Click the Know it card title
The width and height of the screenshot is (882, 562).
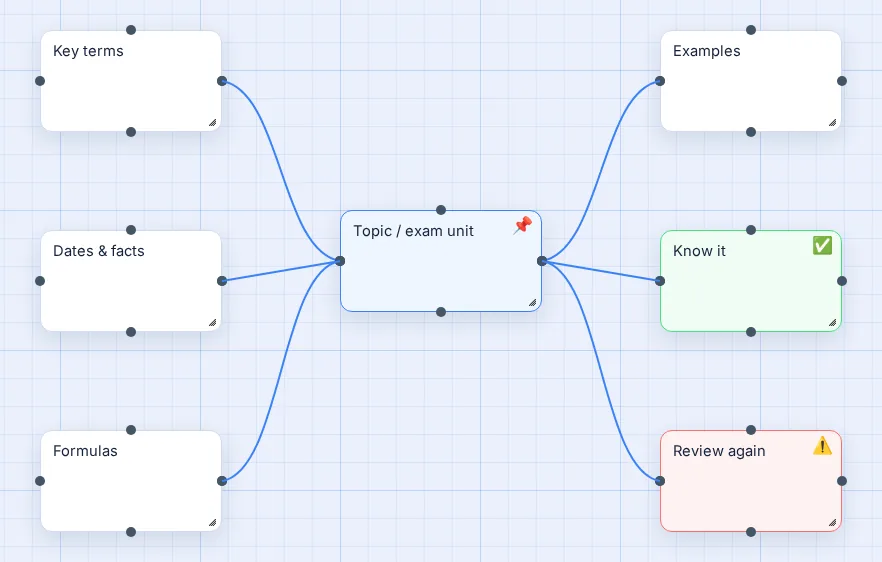point(699,251)
